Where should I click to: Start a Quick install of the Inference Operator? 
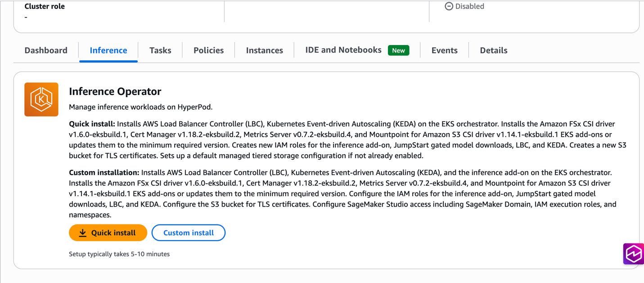pyautogui.click(x=108, y=233)
